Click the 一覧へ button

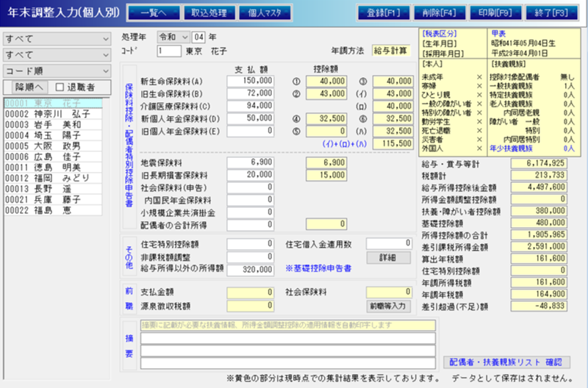(x=153, y=12)
